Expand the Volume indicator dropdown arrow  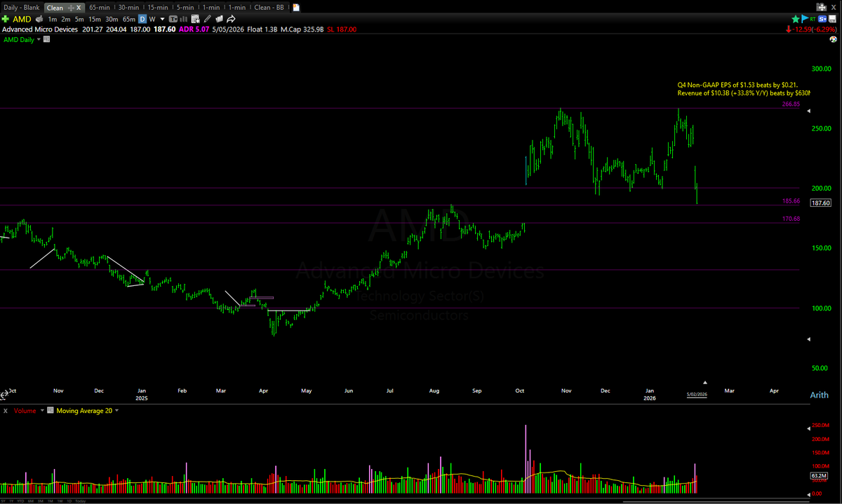click(42, 410)
